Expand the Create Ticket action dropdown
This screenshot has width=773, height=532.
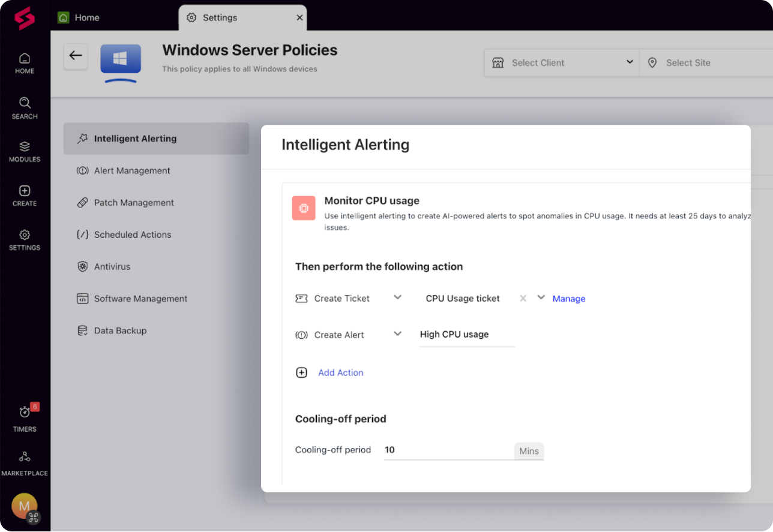click(x=397, y=297)
